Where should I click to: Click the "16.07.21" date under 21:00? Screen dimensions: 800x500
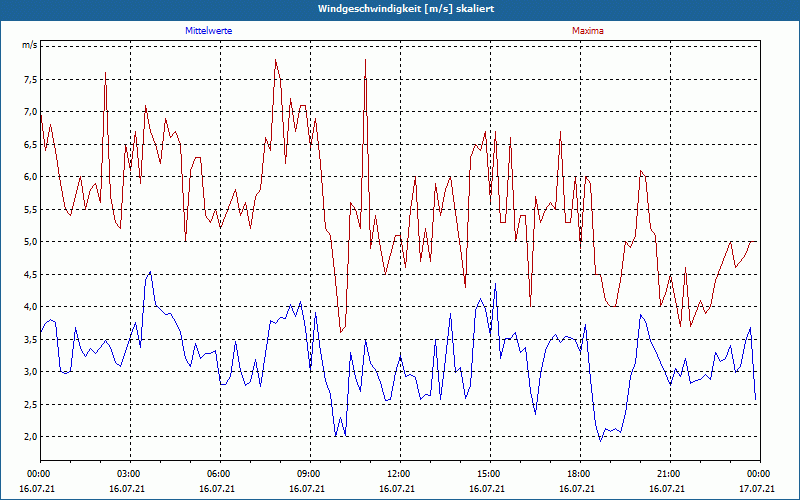pyautogui.click(x=666, y=489)
